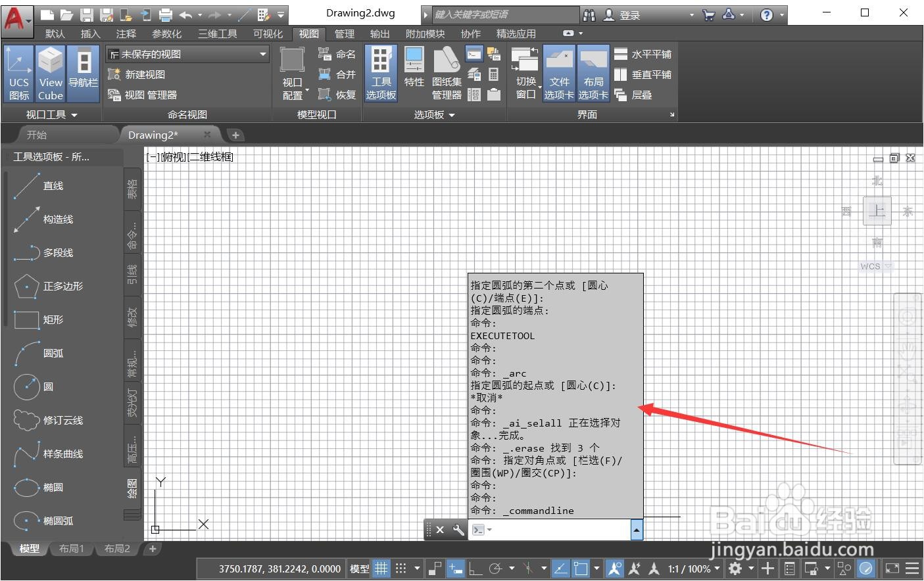Open the 修改 palette side tab
The width and height of the screenshot is (924, 581).
pos(132,317)
